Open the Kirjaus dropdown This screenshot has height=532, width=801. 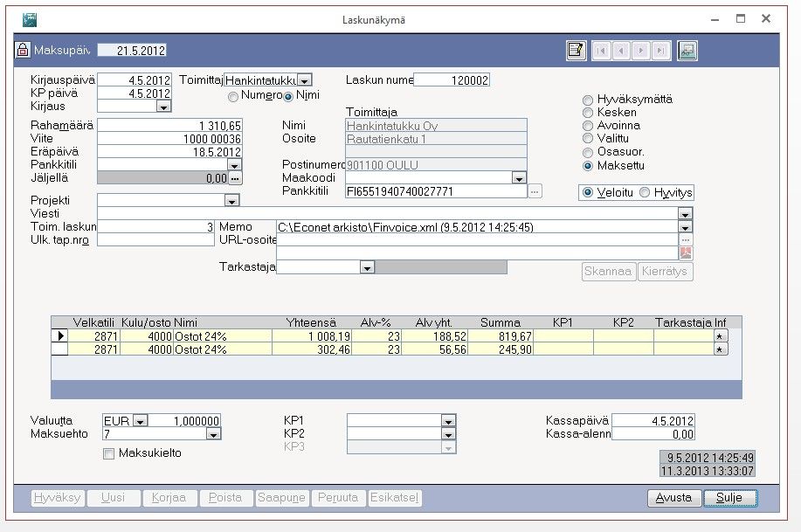point(163,107)
